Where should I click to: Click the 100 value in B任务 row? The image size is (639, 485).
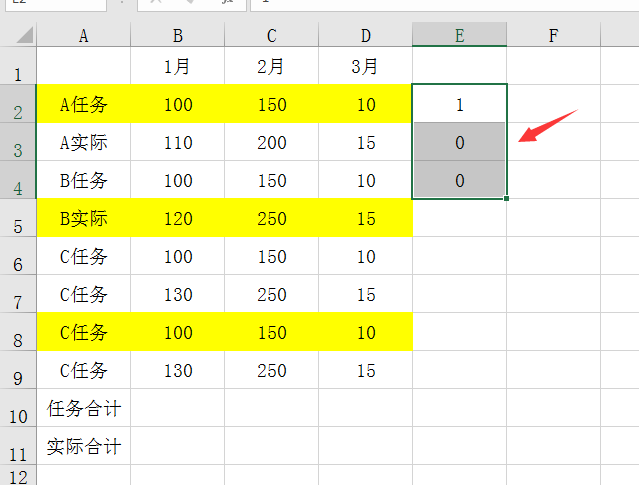[178, 180]
